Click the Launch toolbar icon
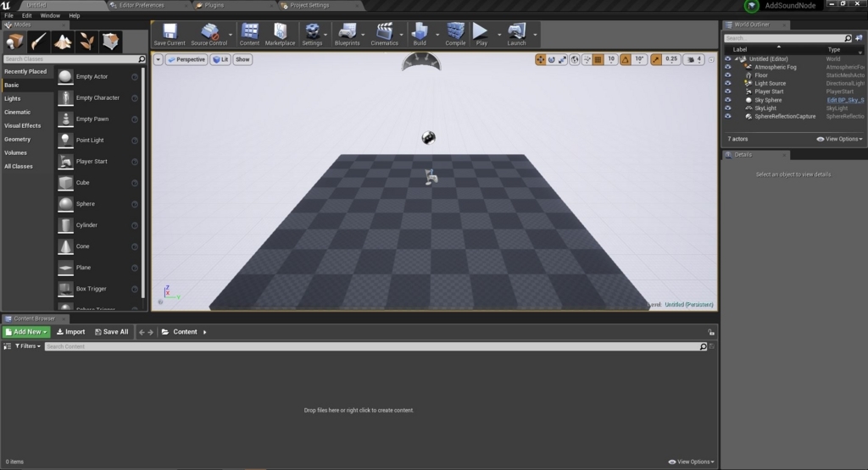Image resolution: width=868 pixels, height=470 pixels. click(516, 34)
